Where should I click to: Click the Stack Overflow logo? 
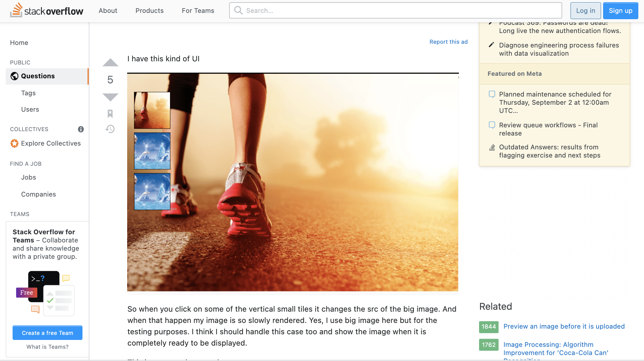pos(47,11)
